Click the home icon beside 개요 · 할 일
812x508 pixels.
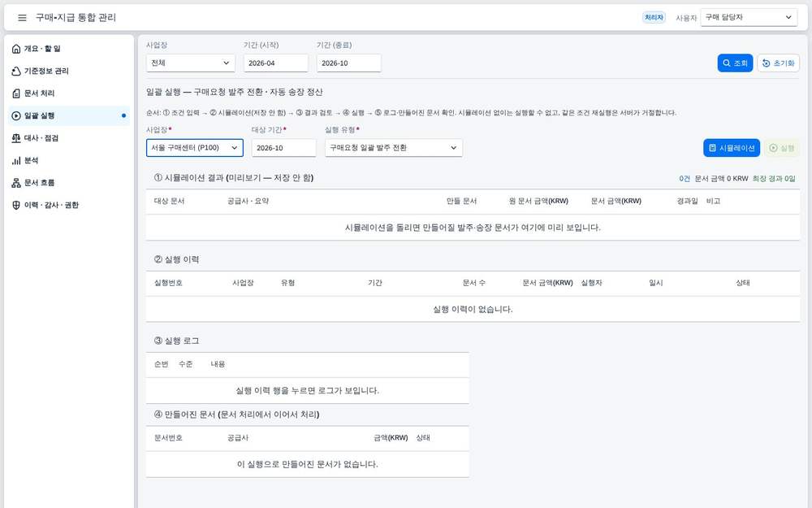coord(16,49)
